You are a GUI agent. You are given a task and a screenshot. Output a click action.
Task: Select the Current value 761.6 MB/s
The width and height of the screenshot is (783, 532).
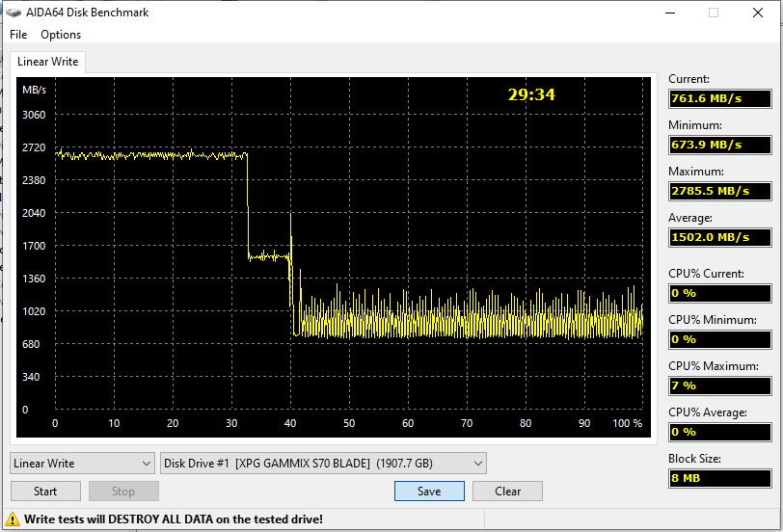[720, 98]
